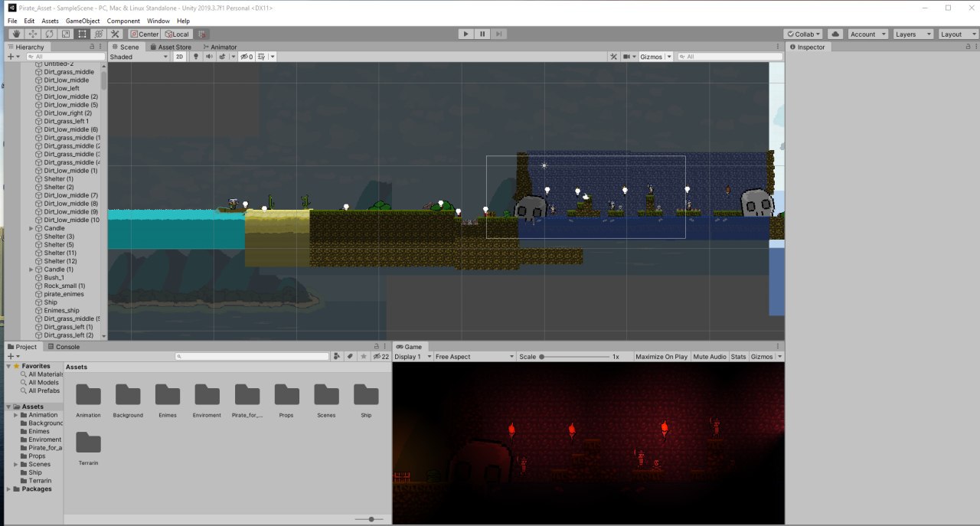The height and width of the screenshot is (526, 980).
Task: Open the custom editor tools
Action: tap(115, 34)
